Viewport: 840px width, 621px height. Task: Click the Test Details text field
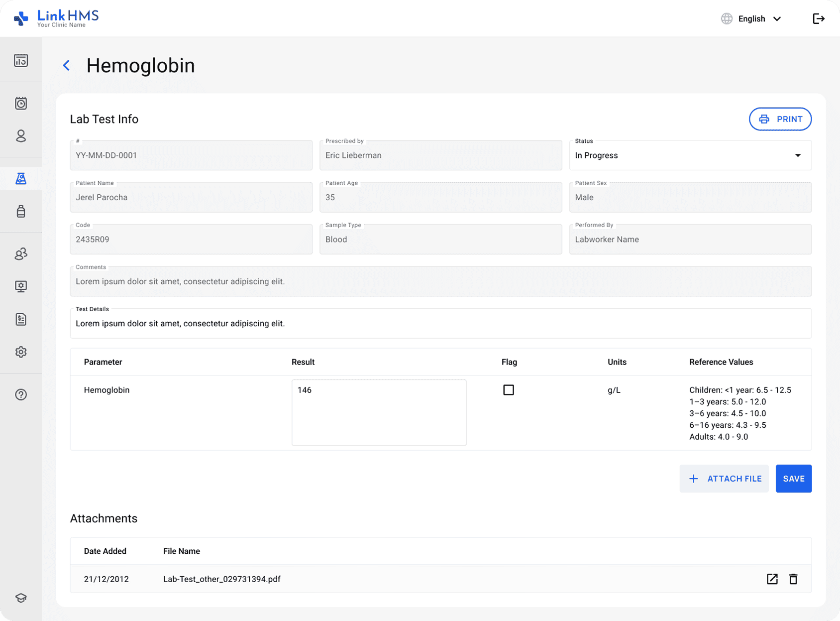coord(441,323)
